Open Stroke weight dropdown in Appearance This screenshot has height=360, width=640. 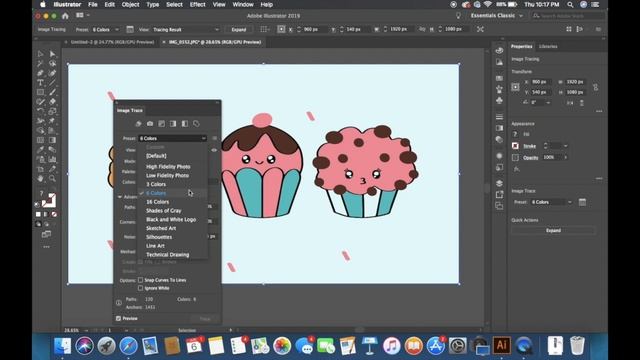(565, 146)
